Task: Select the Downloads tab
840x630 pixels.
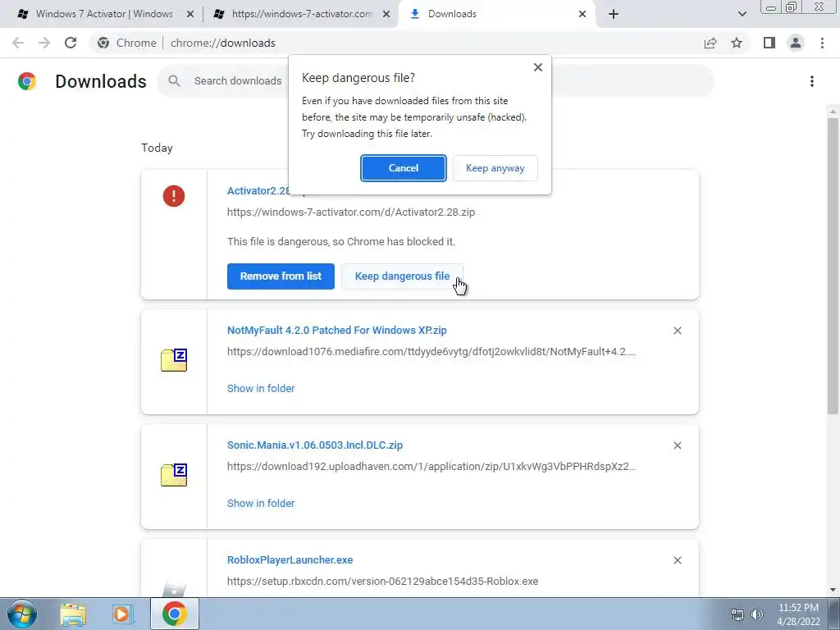Action: (497, 14)
